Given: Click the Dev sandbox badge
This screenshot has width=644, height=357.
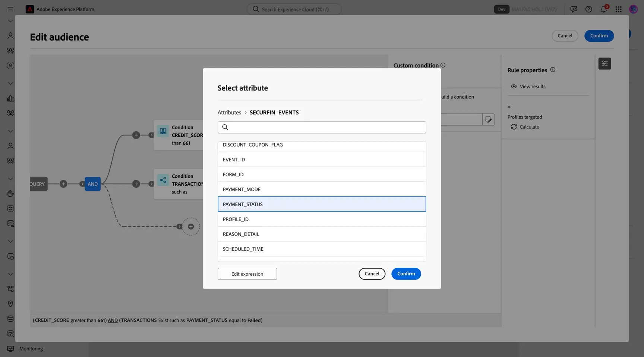Looking at the screenshot, I should [x=502, y=9].
